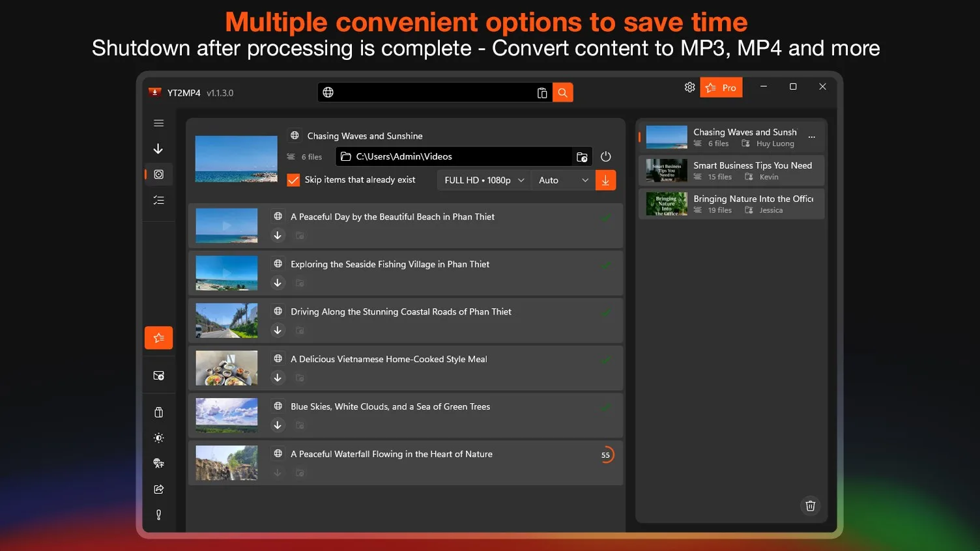Click the Pro upgrade button

point(721,88)
